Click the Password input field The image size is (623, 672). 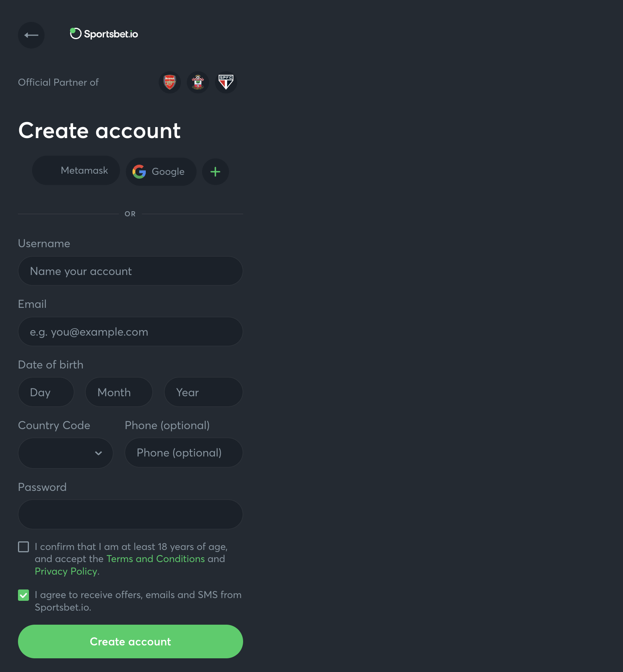[x=131, y=514]
